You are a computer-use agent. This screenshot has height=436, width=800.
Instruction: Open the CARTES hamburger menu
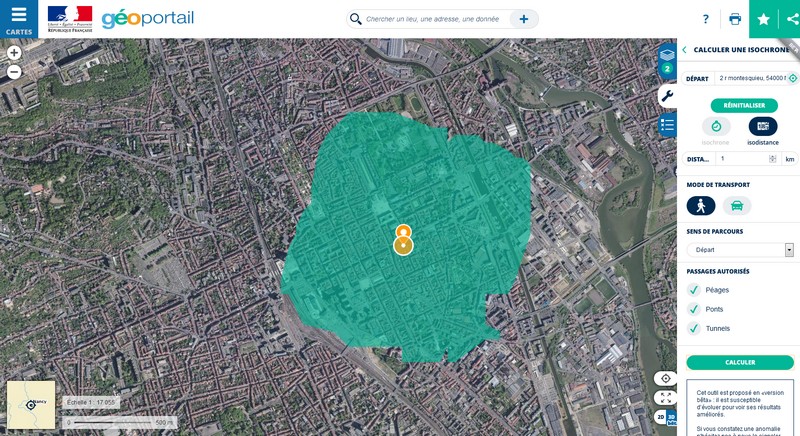tap(19, 19)
